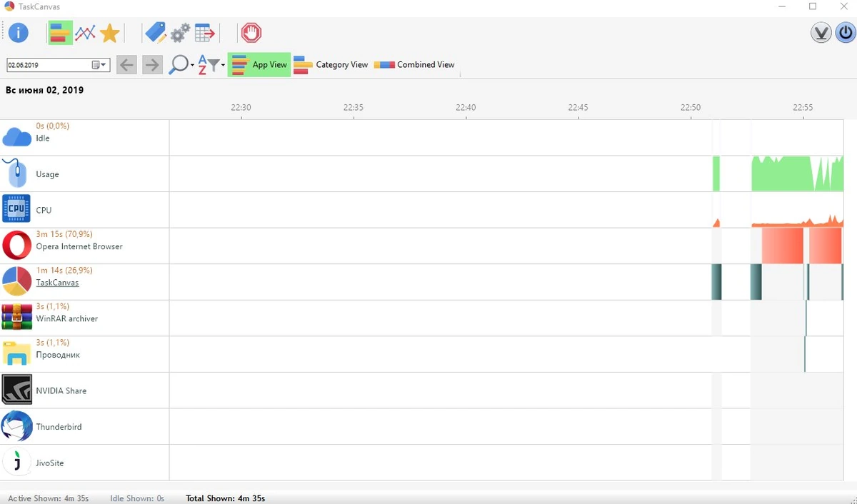Open the tag editor icon
This screenshot has height=504, width=857.
155,33
